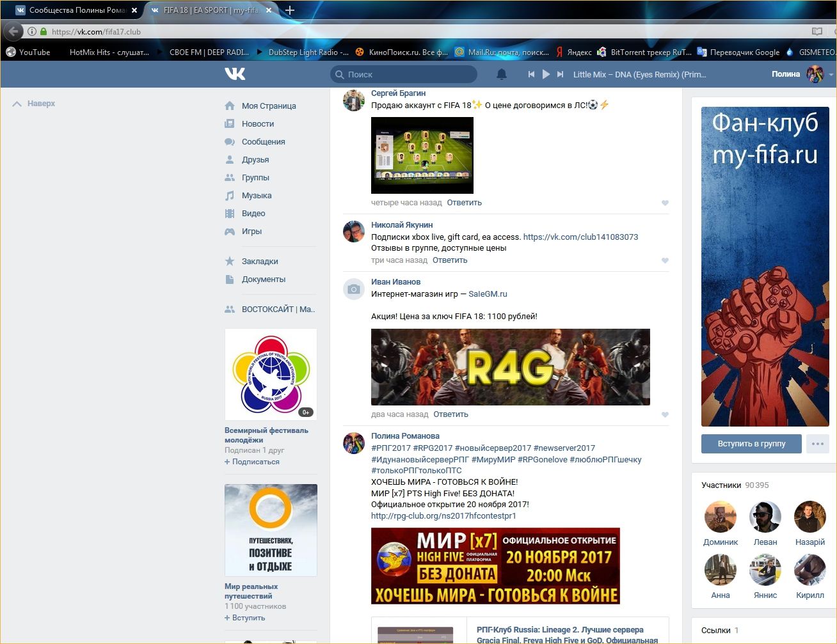Play the current track in header
The width and height of the screenshot is (837, 644).
point(546,74)
